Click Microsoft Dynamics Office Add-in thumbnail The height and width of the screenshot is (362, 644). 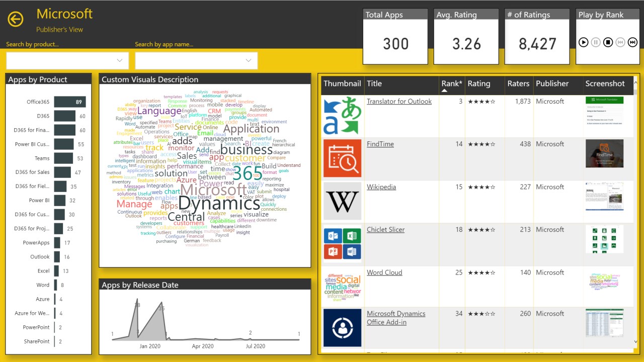342,328
